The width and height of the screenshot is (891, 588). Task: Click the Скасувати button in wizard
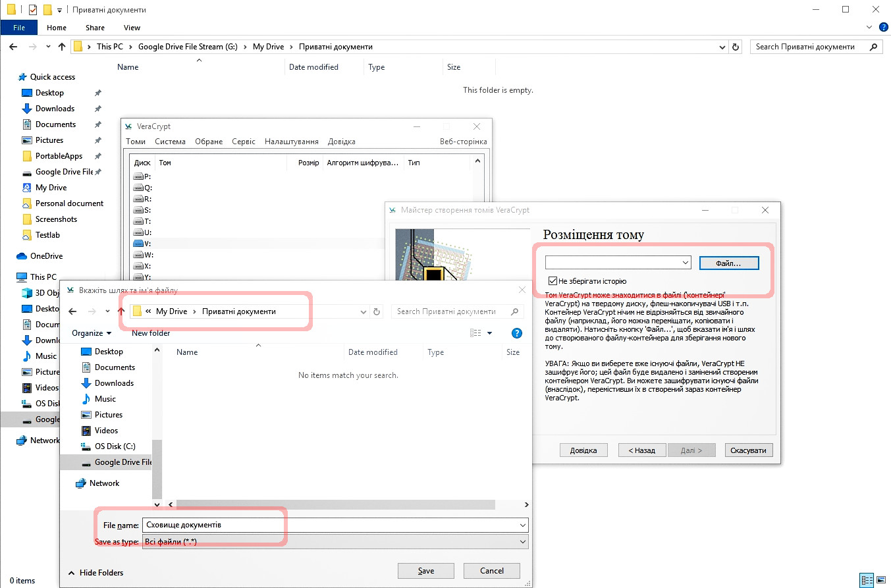pos(749,450)
